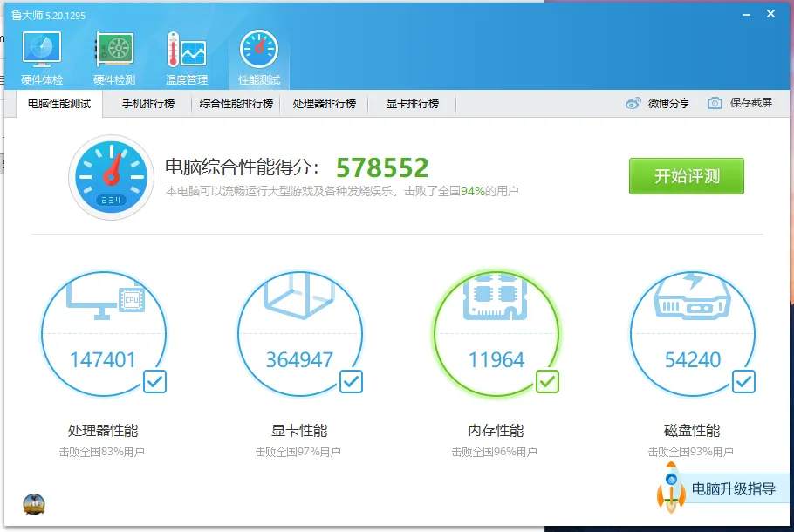
Task: Click the 处理器性能 label
Action: point(103,431)
